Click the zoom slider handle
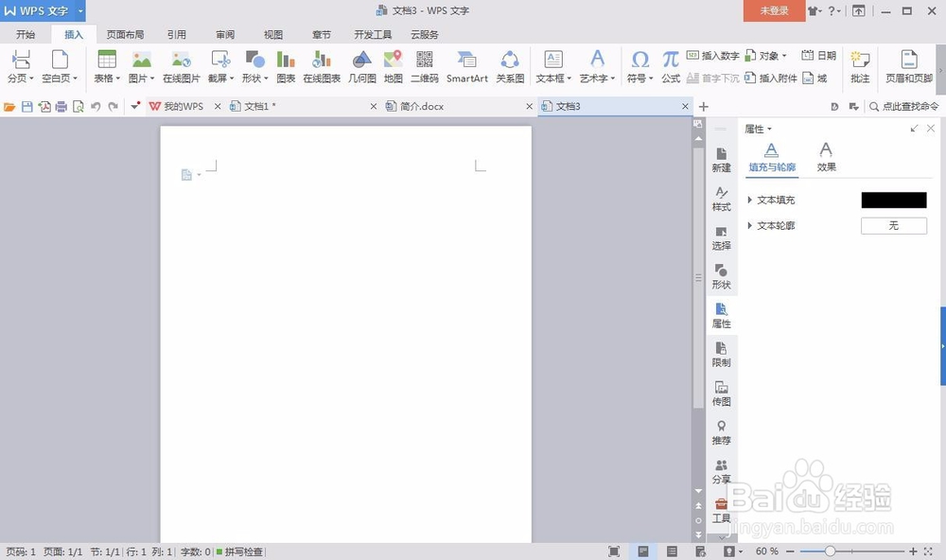This screenshot has width=946, height=560. (830, 551)
